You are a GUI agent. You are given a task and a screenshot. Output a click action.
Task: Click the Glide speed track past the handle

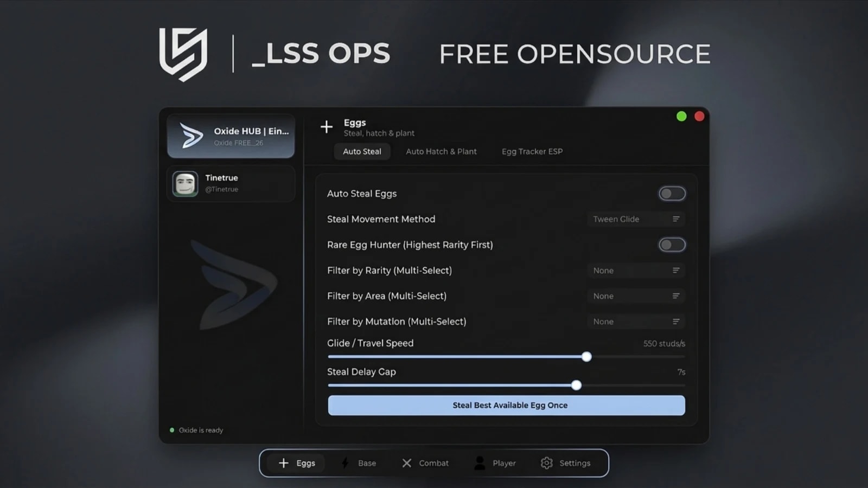coord(639,357)
